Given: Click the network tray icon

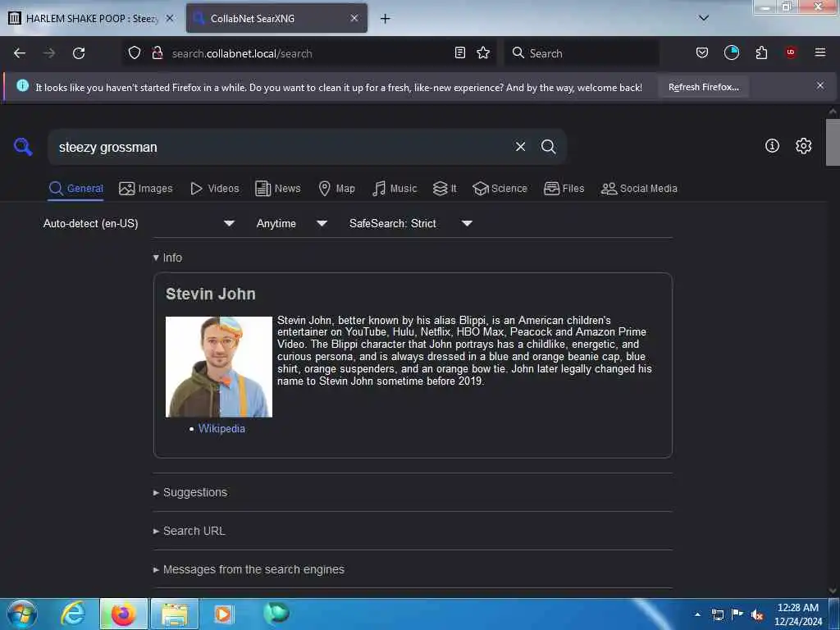Looking at the screenshot, I should pyautogui.click(x=717, y=615).
